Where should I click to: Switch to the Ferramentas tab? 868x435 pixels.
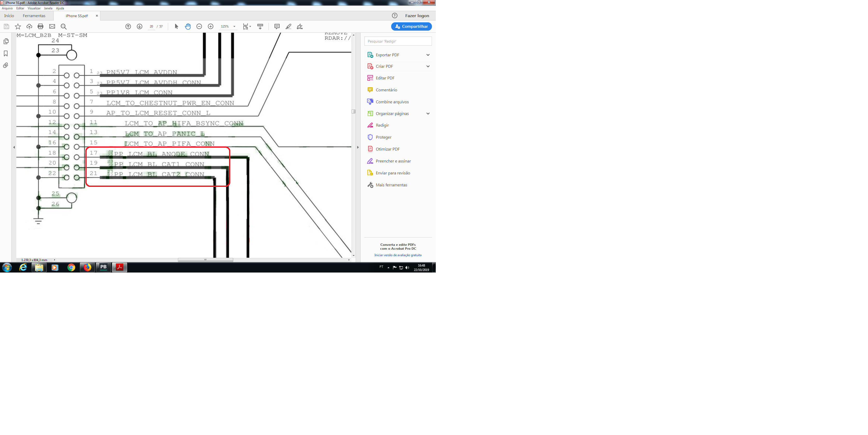click(34, 16)
